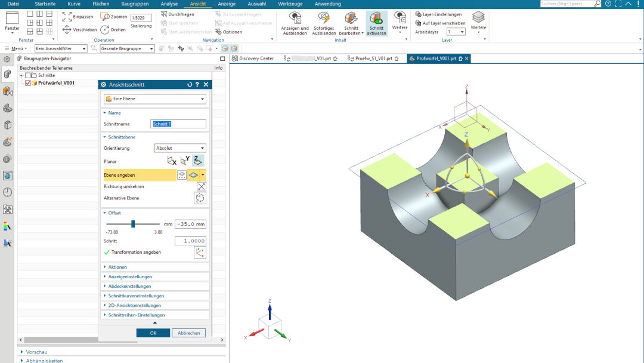Click the Verschieben pan tool

point(67,29)
